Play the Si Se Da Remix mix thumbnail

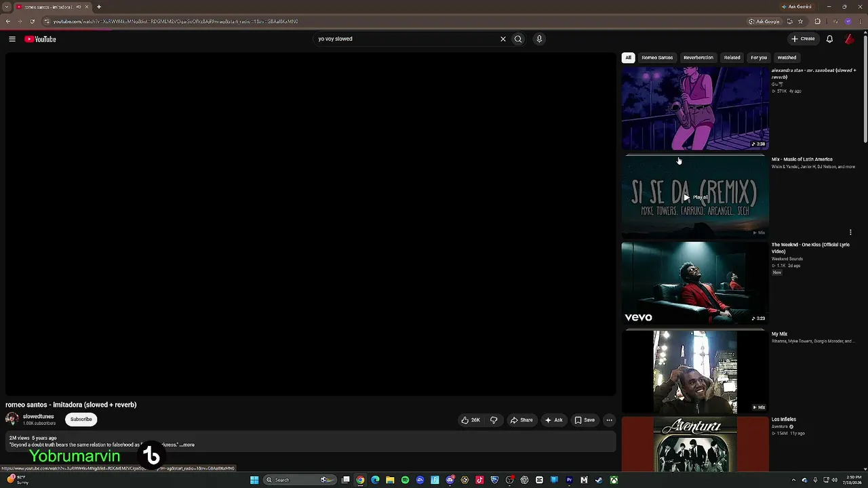pyautogui.click(x=695, y=197)
